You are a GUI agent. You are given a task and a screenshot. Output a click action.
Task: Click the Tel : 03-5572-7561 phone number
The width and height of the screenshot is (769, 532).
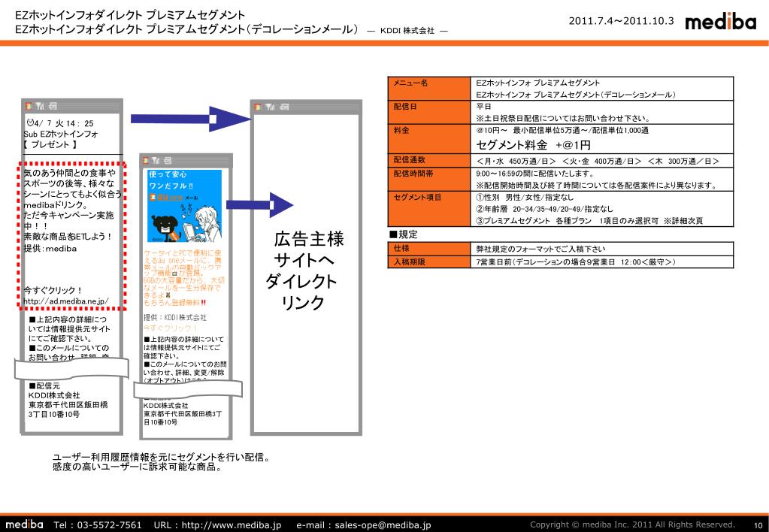point(98,524)
